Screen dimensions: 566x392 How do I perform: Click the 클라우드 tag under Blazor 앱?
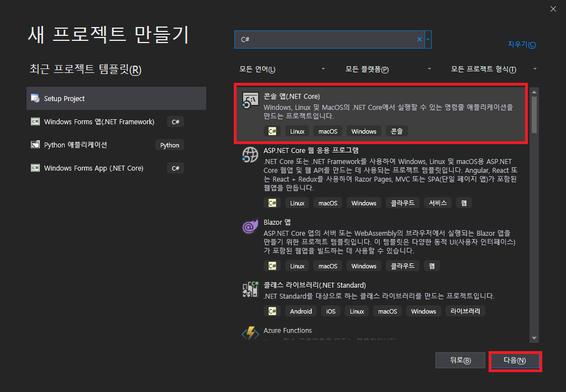[x=402, y=266]
